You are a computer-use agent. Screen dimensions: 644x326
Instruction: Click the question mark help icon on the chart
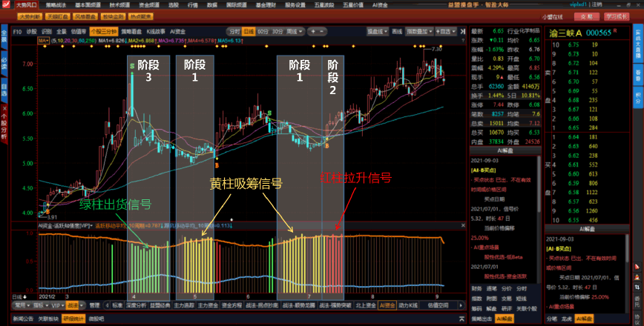(x=463, y=41)
